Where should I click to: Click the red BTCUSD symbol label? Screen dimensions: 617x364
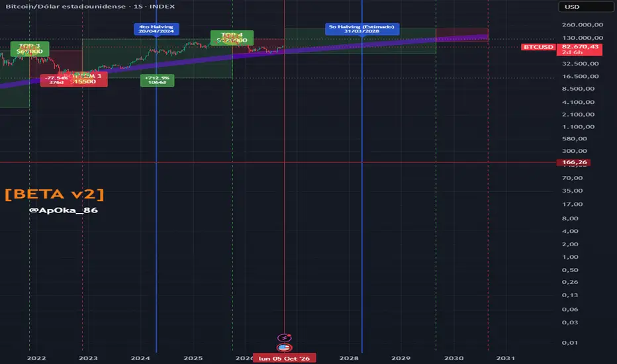(538, 47)
